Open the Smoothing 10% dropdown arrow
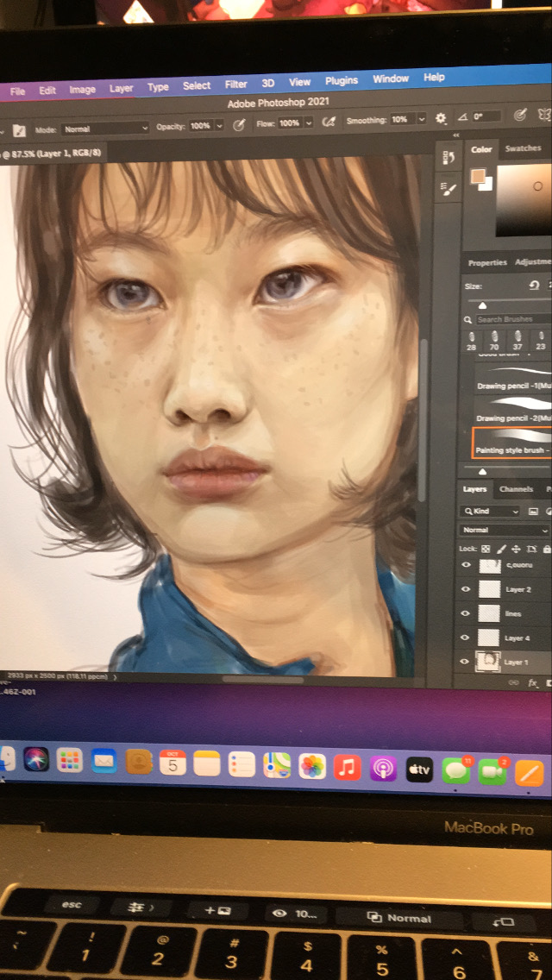Screen dimensions: 552x980 pyautogui.click(x=422, y=119)
